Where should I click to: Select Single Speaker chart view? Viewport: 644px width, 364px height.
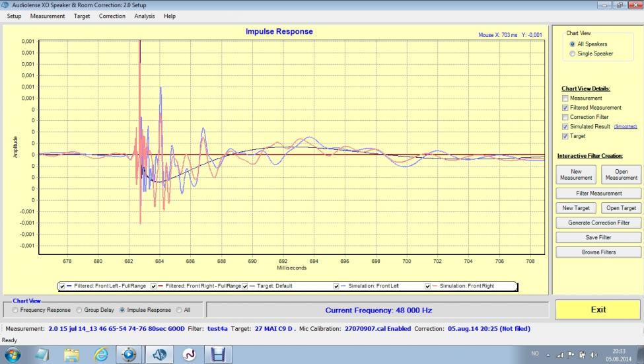click(572, 54)
